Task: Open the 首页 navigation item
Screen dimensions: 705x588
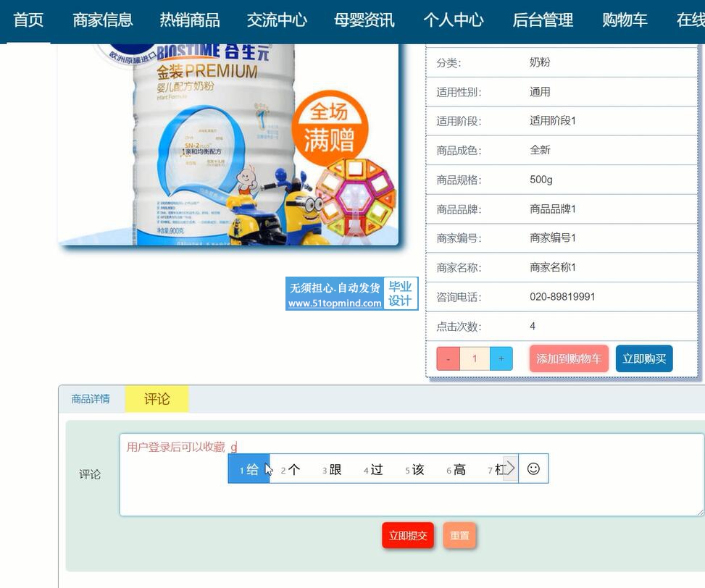Action: coord(28,20)
